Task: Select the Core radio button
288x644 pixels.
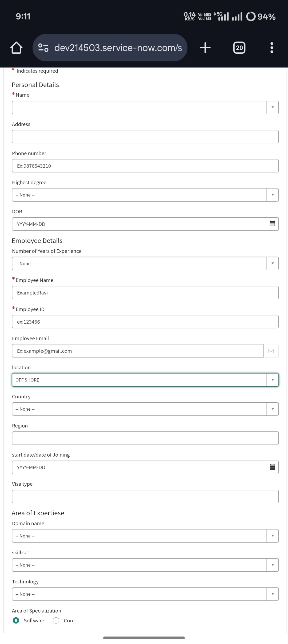Action: point(56,621)
